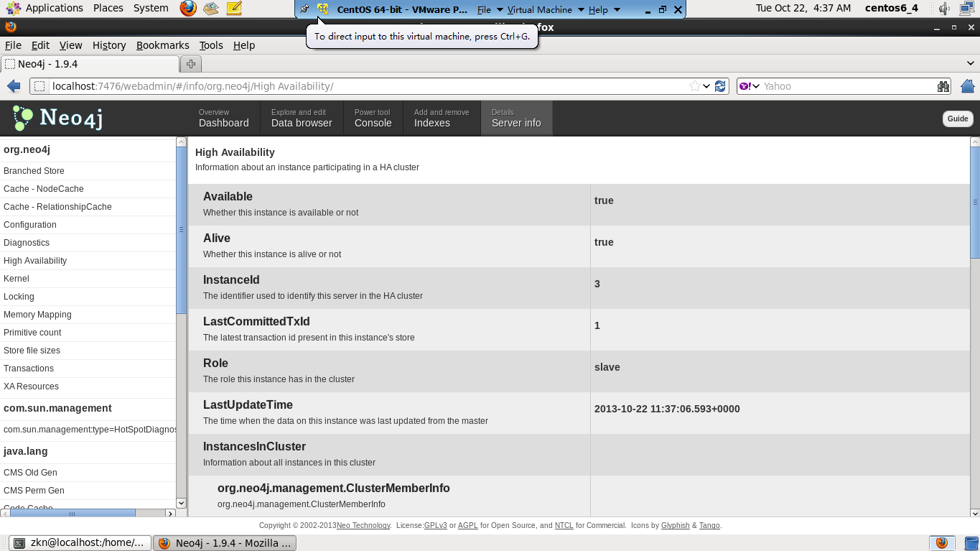Open the AGPL license link
The height and width of the screenshot is (551, 980).
pos(467,525)
